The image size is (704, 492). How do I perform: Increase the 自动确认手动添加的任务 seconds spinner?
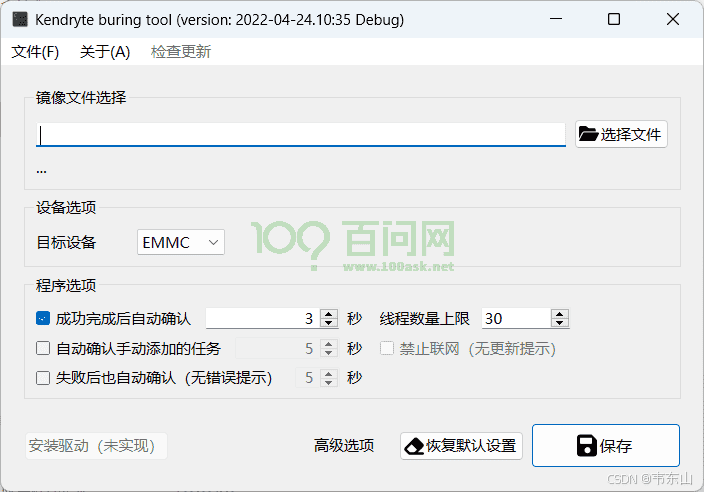click(329, 344)
